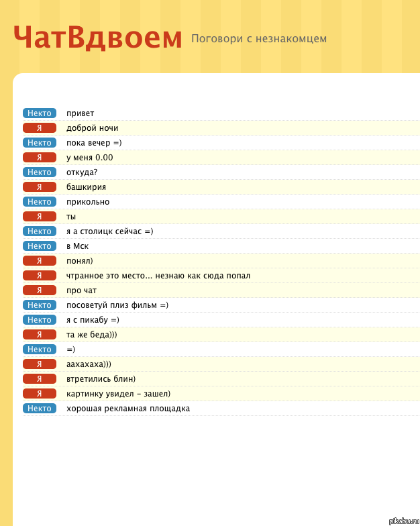Select the short message 'ты'

click(71, 217)
